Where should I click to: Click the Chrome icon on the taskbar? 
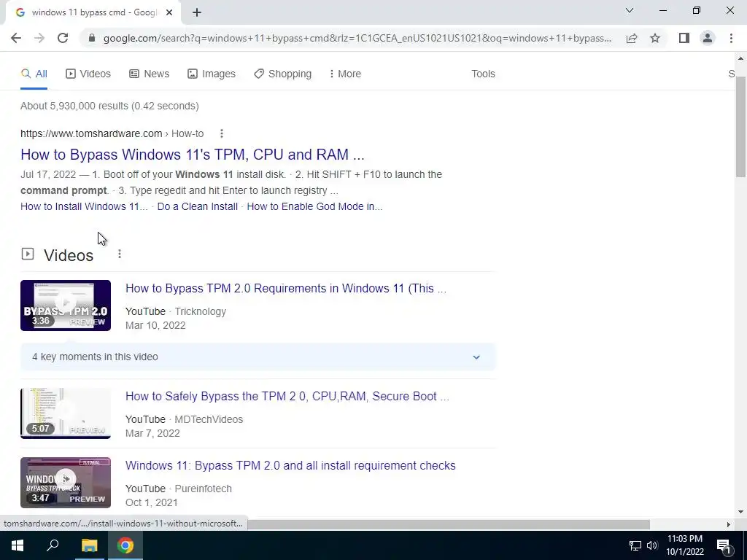click(125, 545)
